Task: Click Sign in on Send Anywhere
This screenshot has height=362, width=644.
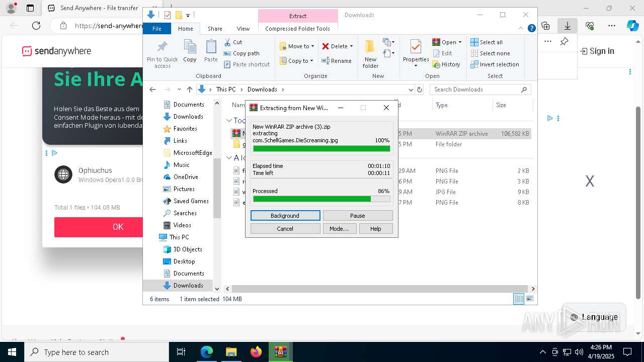Action: click(x=597, y=51)
